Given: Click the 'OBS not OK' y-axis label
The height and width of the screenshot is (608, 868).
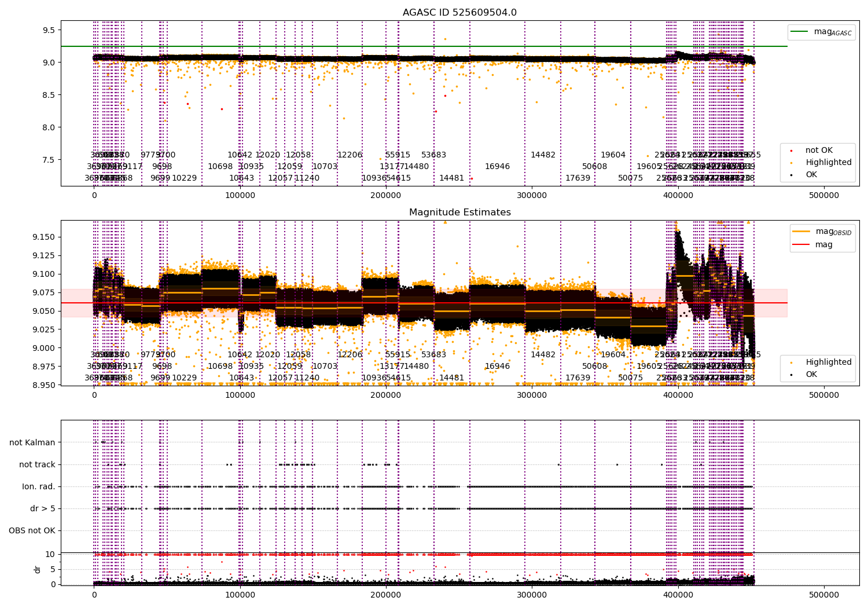Looking at the screenshot, I should pyautogui.click(x=32, y=530).
